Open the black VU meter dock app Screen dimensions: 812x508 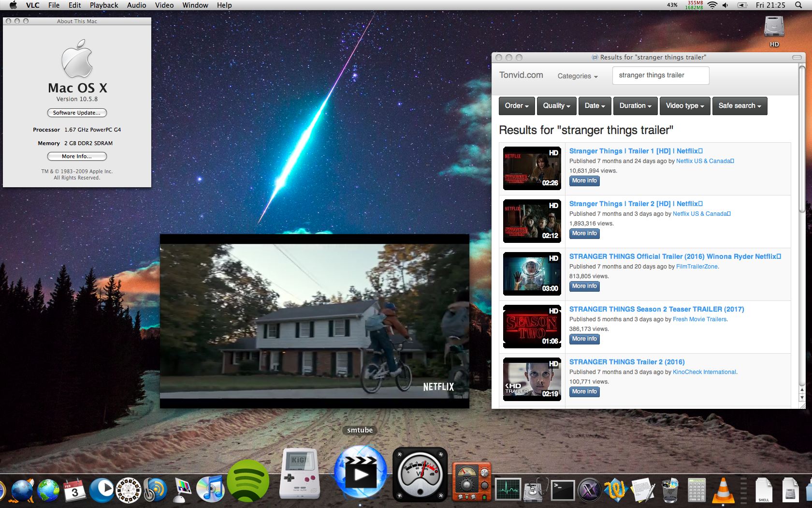pos(420,474)
